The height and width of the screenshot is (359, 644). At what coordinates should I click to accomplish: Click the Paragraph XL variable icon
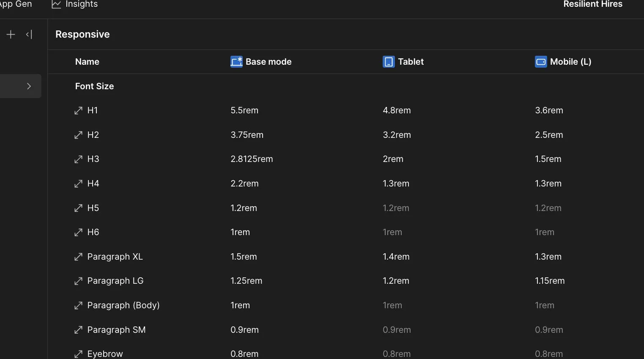tap(78, 257)
